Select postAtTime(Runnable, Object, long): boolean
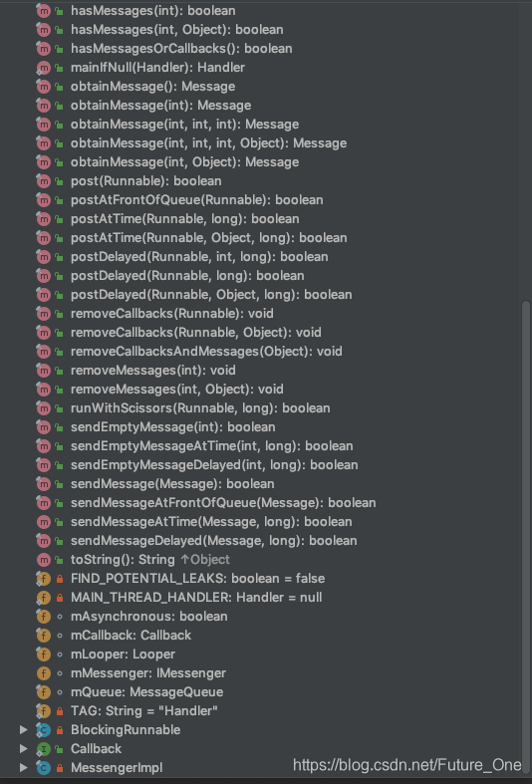 tap(208, 237)
